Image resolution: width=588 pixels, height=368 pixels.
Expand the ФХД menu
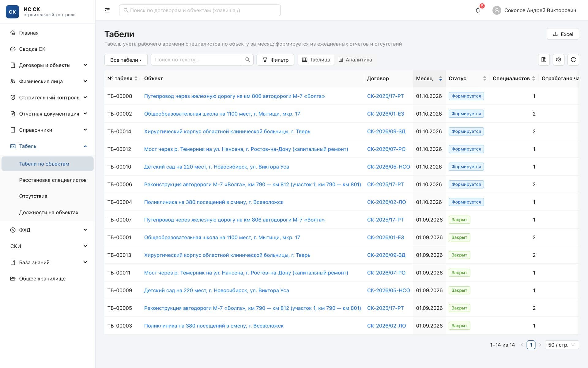[x=47, y=230]
